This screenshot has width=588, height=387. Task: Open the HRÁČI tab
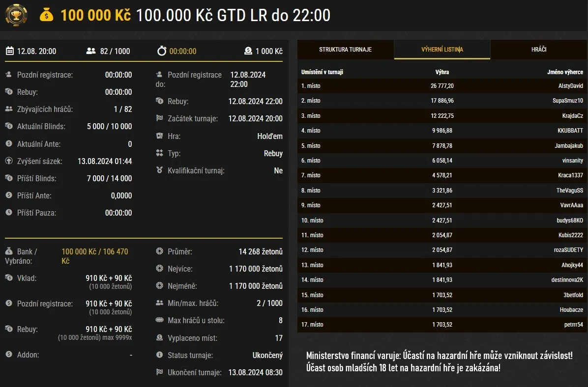tap(539, 49)
